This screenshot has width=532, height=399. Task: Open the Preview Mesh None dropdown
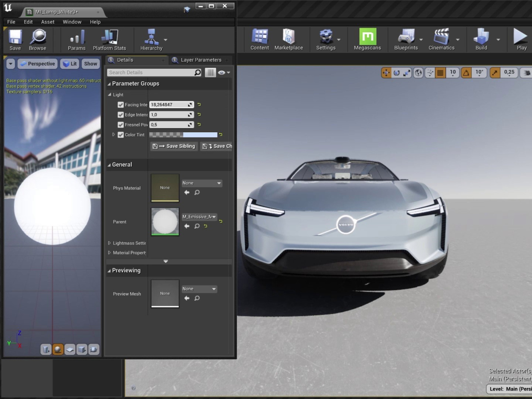click(199, 289)
